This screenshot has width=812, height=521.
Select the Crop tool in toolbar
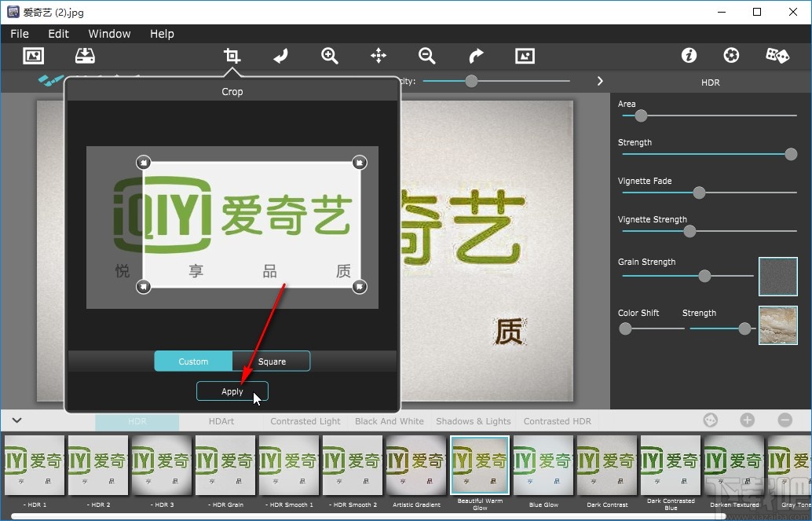point(232,56)
